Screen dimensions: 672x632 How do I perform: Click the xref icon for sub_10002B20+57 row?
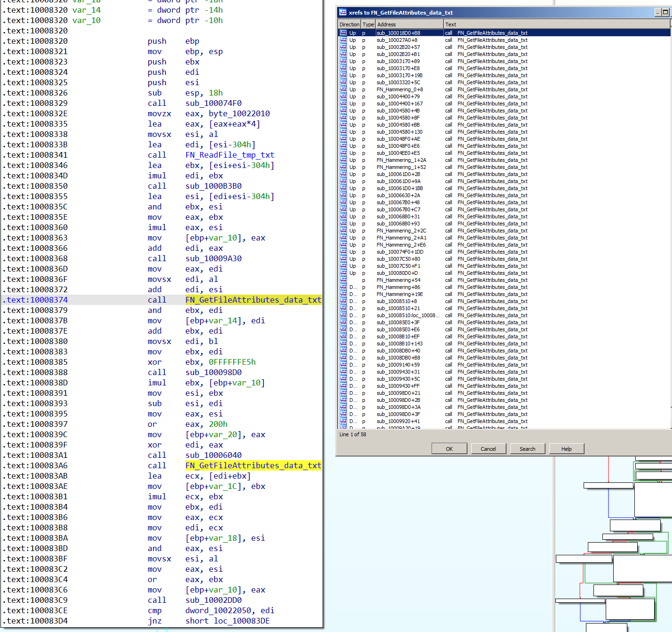(x=343, y=47)
